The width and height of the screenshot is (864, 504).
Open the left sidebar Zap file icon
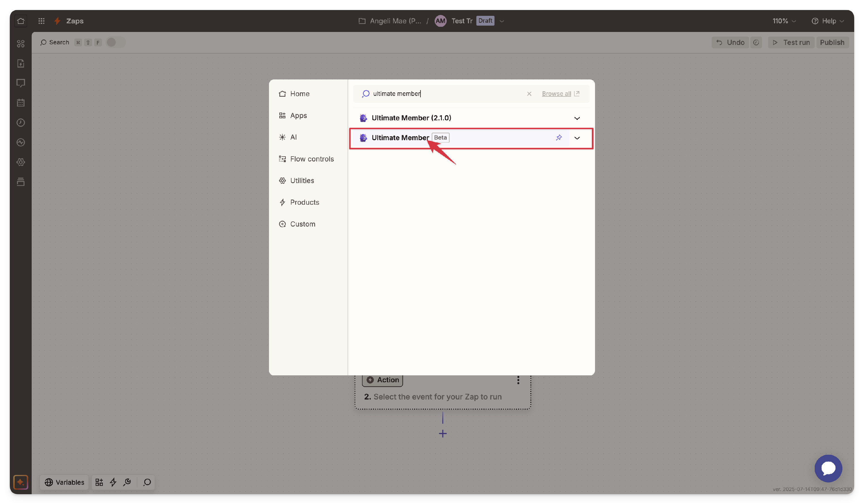[x=20, y=63]
